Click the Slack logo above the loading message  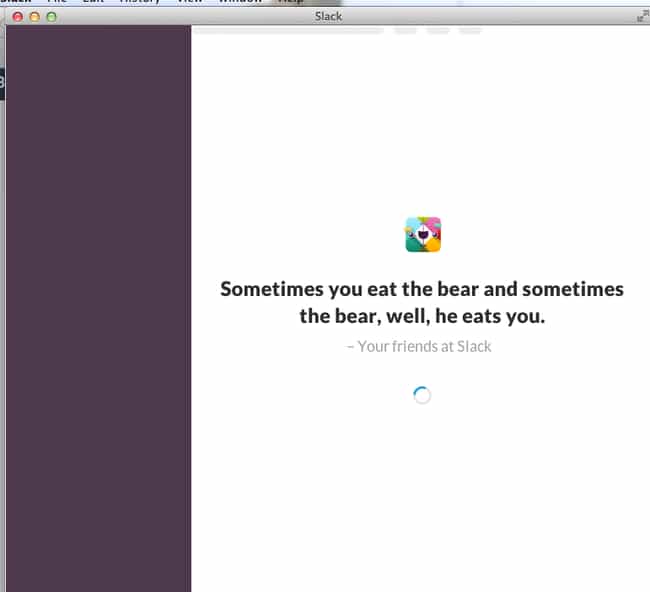[423, 234]
